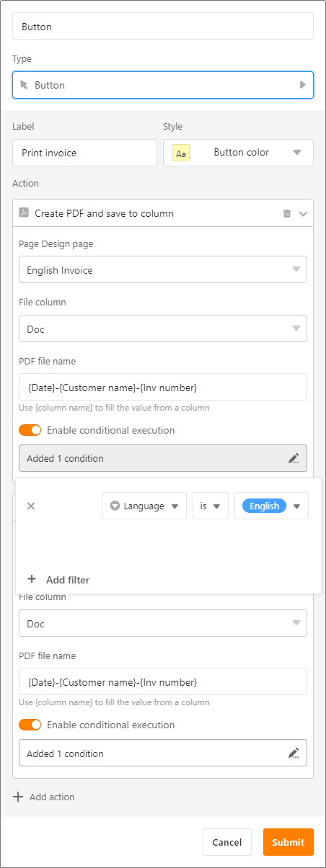Open the English Invoice page design dropdown

(163, 270)
